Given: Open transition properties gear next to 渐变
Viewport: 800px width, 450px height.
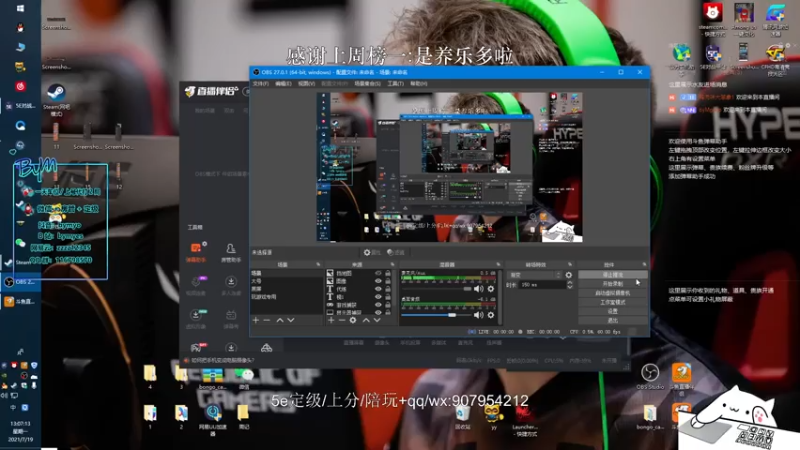Looking at the screenshot, I should (x=569, y=275).
